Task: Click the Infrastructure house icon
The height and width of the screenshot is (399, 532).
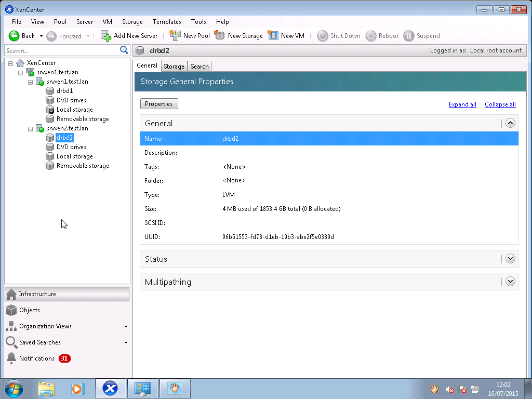Action: pyautogui.click(x=11, y=294)
